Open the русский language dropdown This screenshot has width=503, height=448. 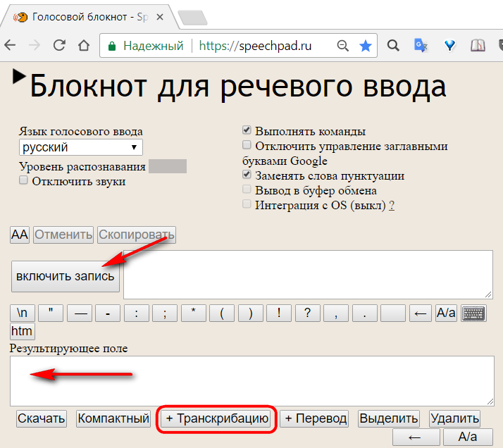click(x=81, y=147)
